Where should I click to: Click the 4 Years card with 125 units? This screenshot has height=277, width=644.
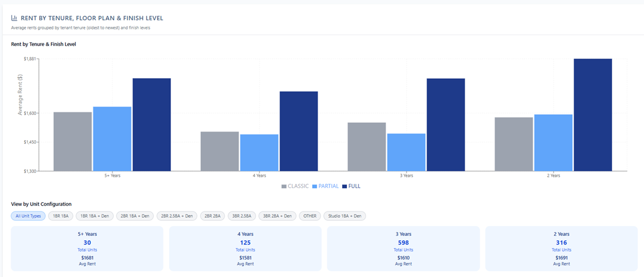[x=245, y=249]
